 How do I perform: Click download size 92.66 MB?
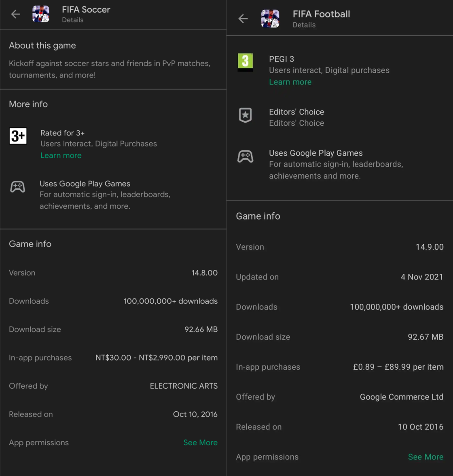(x=201, y=329)
